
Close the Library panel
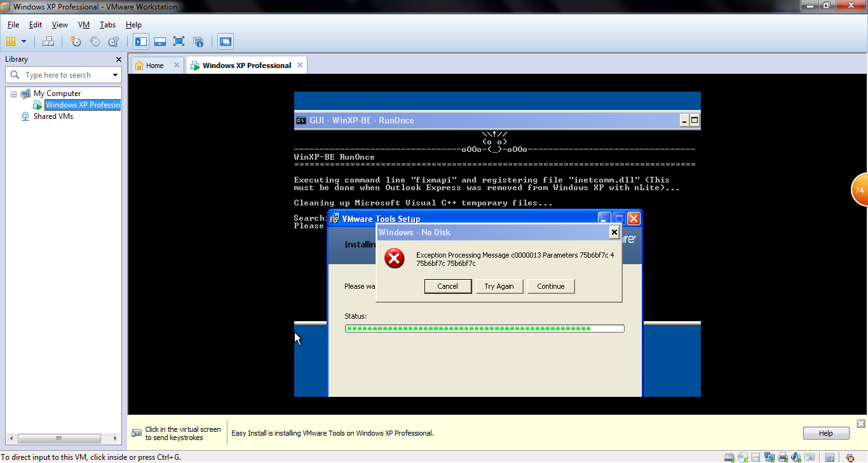pos(118,59)
